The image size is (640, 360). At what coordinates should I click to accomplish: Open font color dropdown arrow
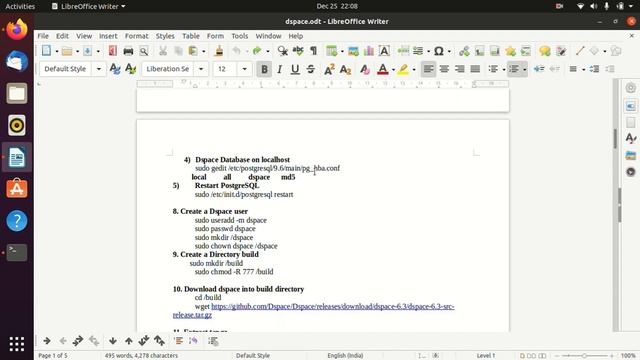pos(393,69)
